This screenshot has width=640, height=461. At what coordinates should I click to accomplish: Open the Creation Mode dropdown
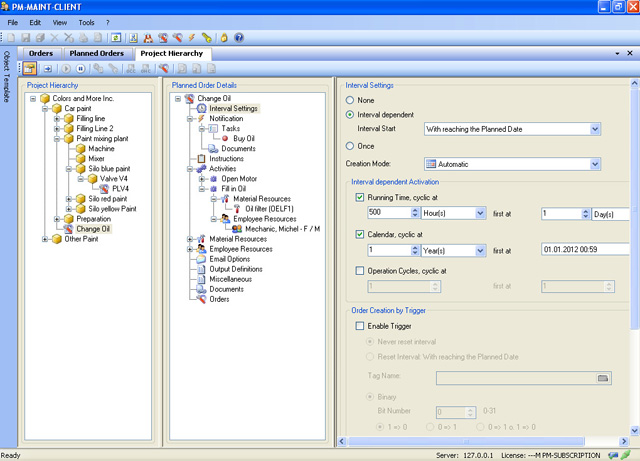tap(595, 164)
